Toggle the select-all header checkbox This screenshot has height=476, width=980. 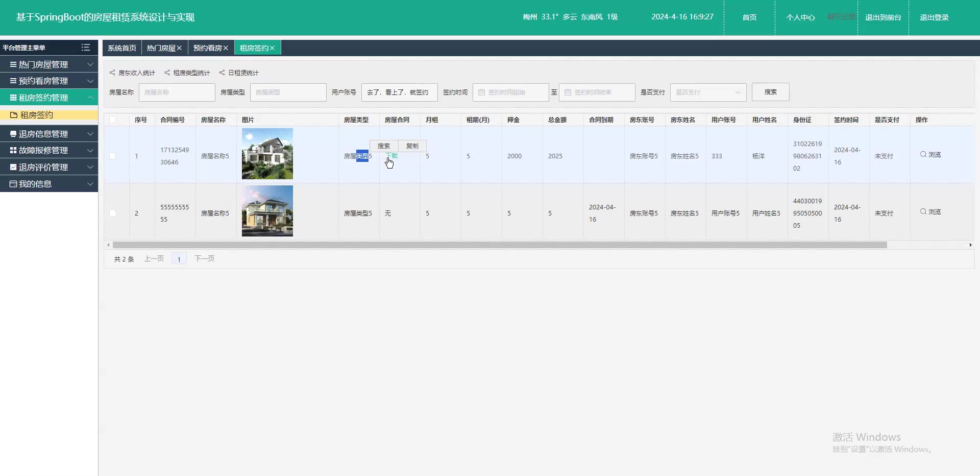113,120
